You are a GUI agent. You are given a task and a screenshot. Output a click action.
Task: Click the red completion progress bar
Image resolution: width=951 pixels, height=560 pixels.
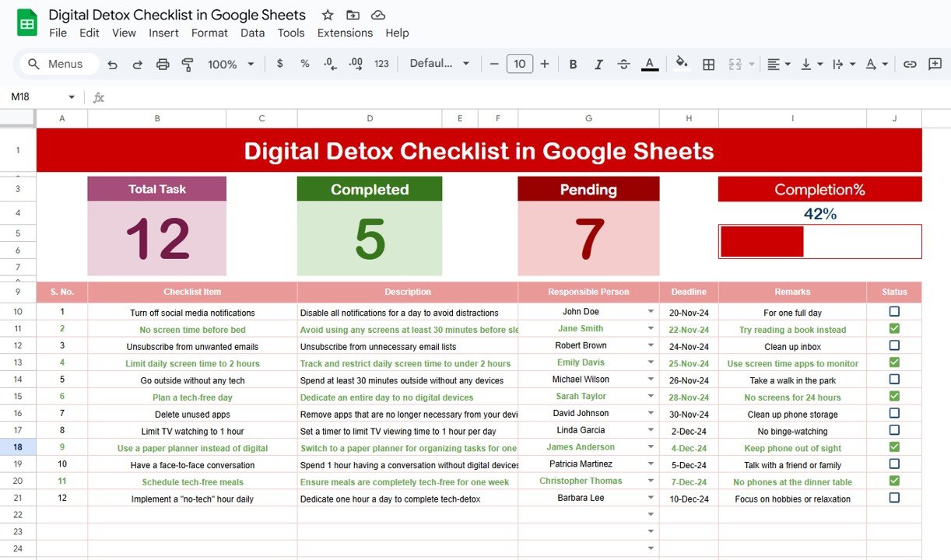coord(762,241)
